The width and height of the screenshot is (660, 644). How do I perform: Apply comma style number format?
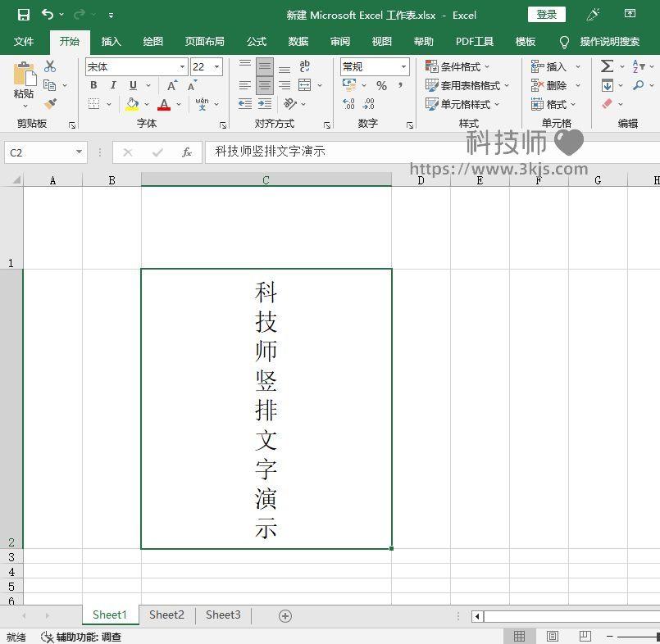400,85
